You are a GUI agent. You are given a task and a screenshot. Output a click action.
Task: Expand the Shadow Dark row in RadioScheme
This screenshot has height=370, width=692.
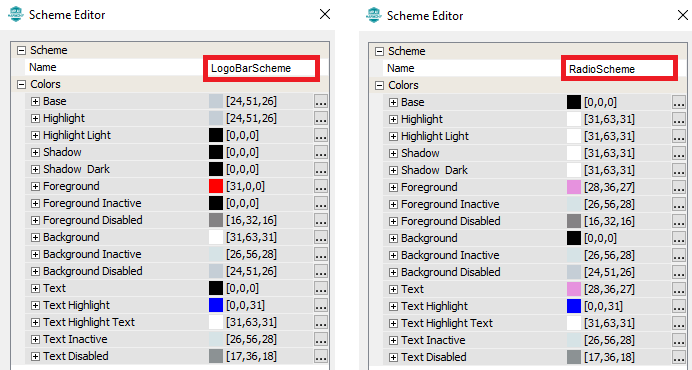pyautogui.click(x=393, y=170)
